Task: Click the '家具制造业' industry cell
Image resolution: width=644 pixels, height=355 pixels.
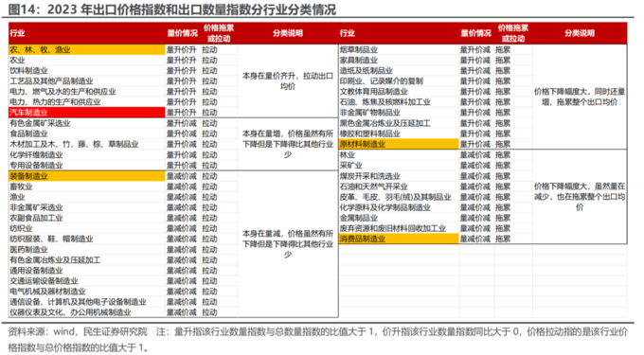Action: (x=359, y=61)
